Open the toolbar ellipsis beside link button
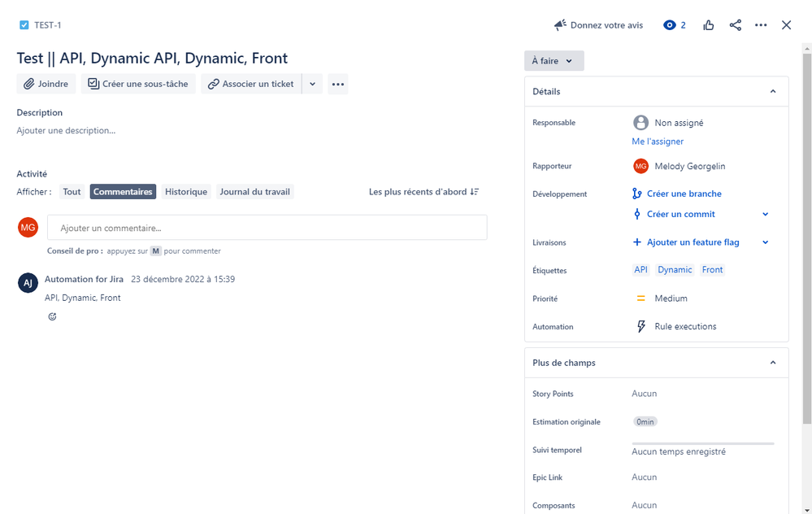The height and width of the screenshot is (514, 812). [337, 84]
